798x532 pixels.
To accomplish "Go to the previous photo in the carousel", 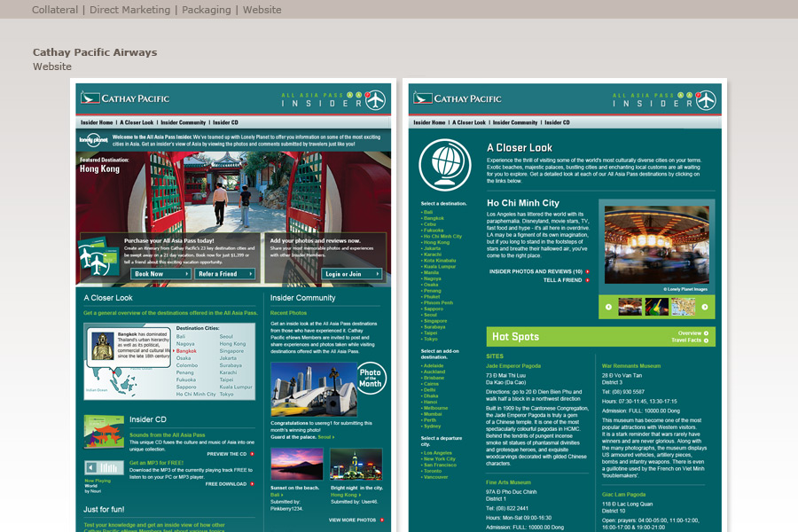I will (x=609, y=308).
